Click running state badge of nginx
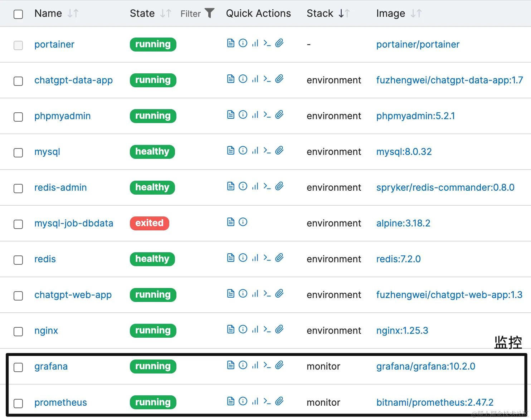531x420 pixels. pyautogui.click(x=153, y=331)
